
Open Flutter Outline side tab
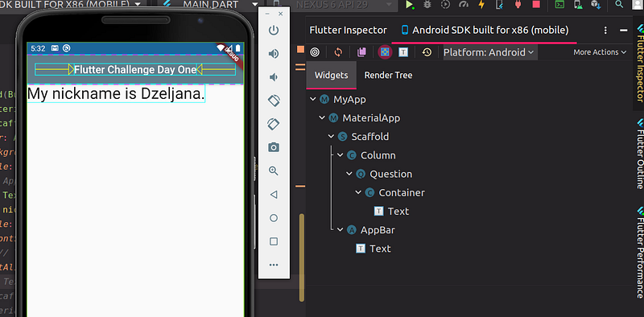(639, 153)
